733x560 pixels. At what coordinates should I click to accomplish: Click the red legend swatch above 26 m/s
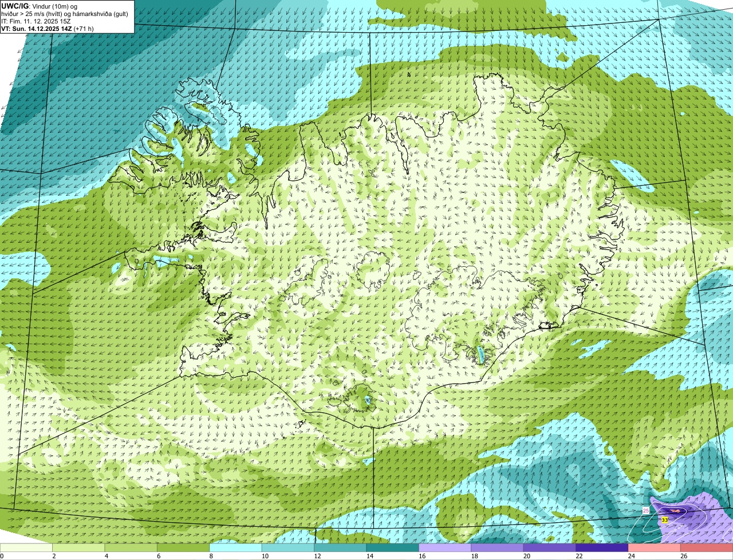[x=707, y=548]
